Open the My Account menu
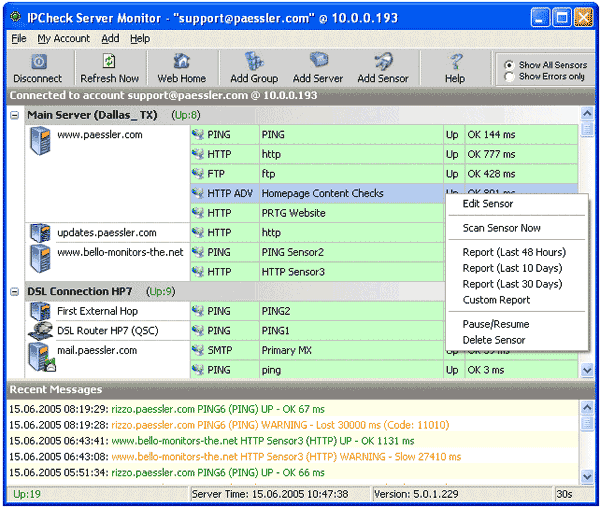 pos(64,39)
